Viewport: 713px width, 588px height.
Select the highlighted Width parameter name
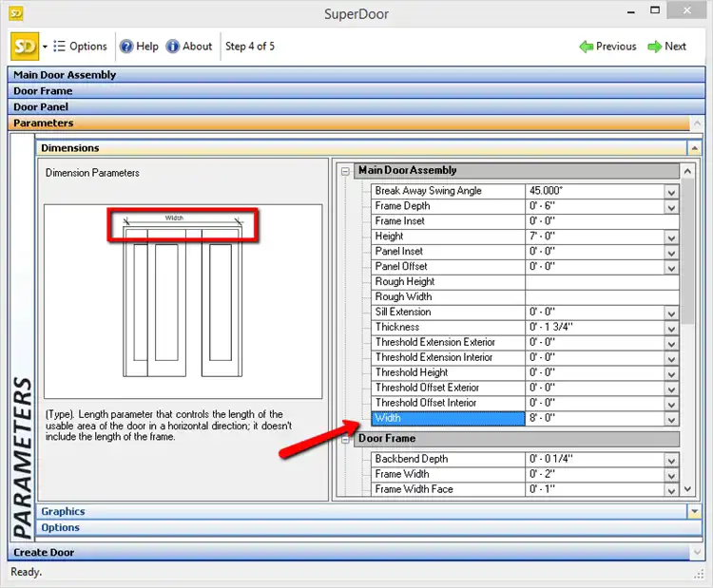(448, 418)
